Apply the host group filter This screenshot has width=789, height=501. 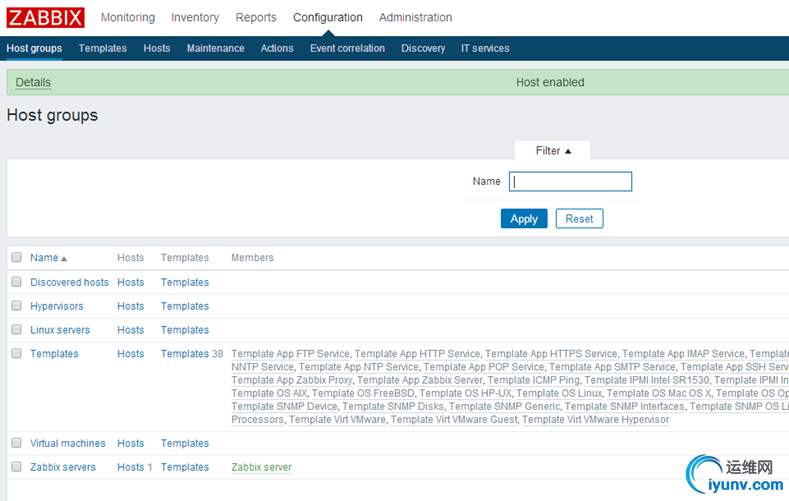[x=524, y=219]
